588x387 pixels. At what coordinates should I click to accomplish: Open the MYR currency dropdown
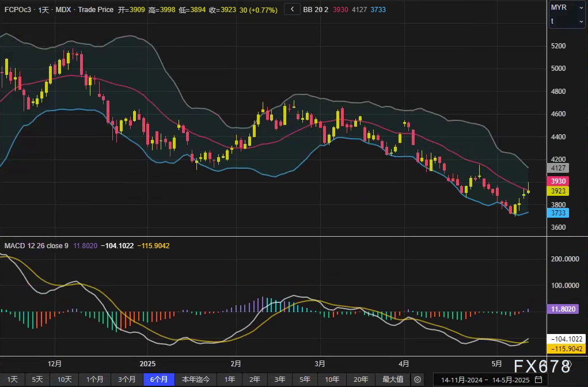pos(567,7)
